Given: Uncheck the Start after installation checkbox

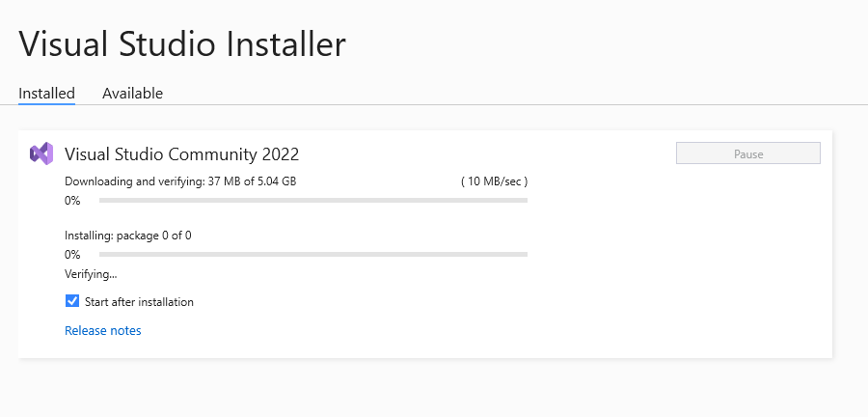Looking at the screenshot, I should click(72, 301).
